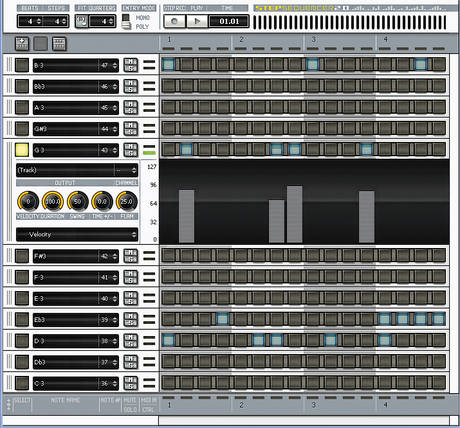The height and width of the screenshot is (428, 460).
Task: Click the grid rows button in the sequencer toolbar
Action: pos(59,44)
